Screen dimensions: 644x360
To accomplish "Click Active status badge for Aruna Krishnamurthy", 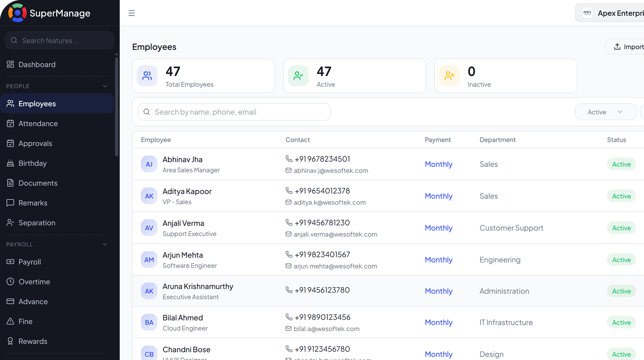I will [x=621, y=291].
